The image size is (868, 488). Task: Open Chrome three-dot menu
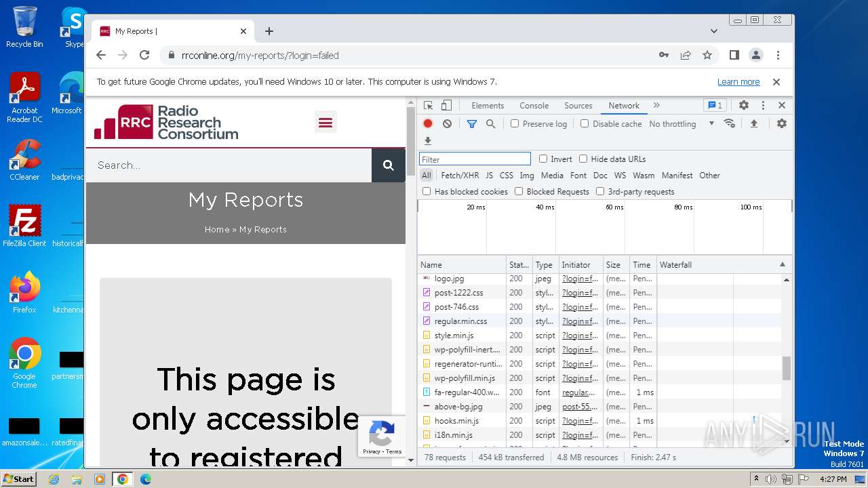pos(778,55)
